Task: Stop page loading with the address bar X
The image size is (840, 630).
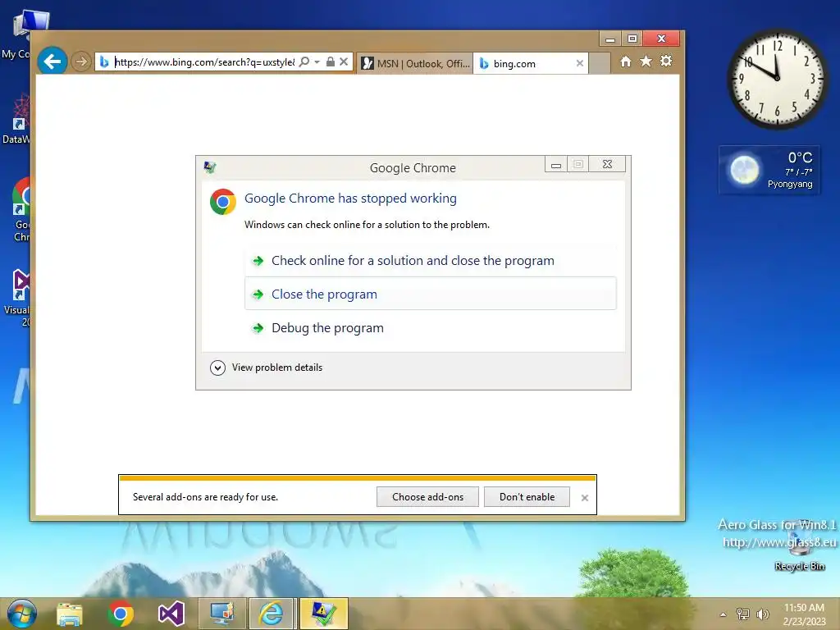Action: coord(344,62)
